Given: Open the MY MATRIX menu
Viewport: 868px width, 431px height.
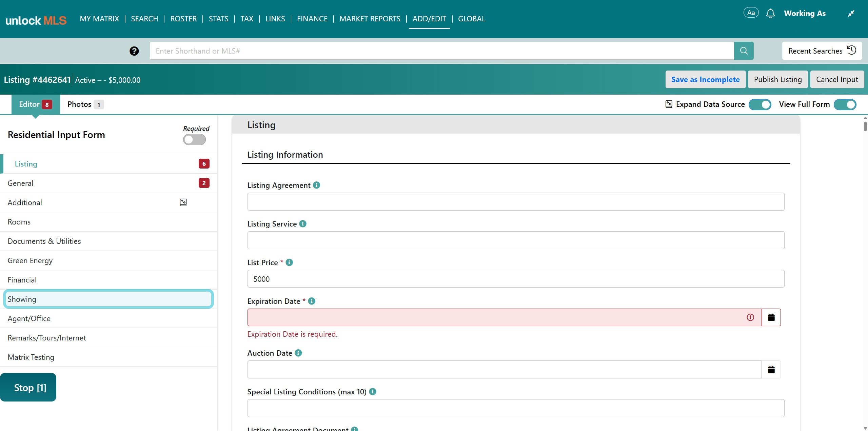Looking at the screenshot, I should 99,19.
